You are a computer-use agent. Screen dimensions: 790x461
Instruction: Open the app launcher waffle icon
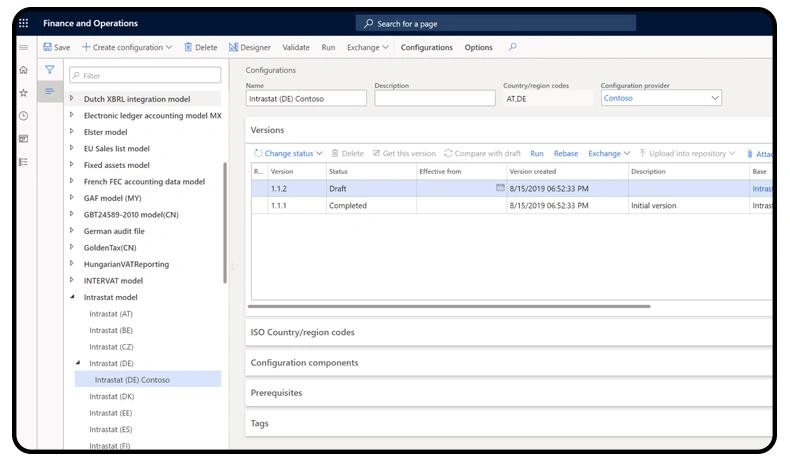point(24,23)
